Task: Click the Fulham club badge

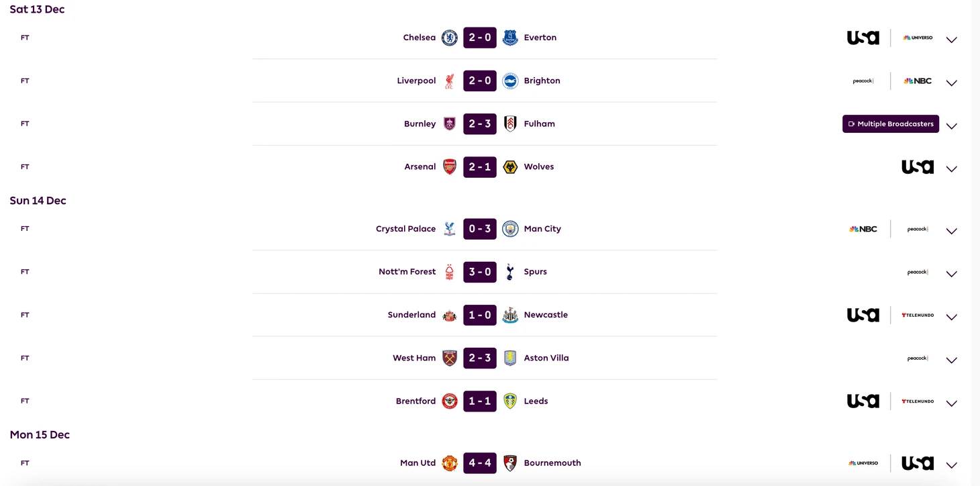Action: coord(510,124)
